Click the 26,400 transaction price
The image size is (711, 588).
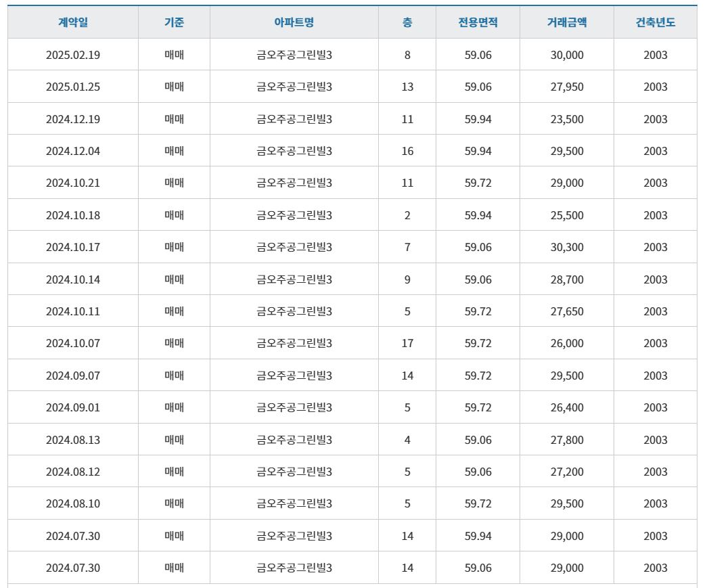click(567, 407)
